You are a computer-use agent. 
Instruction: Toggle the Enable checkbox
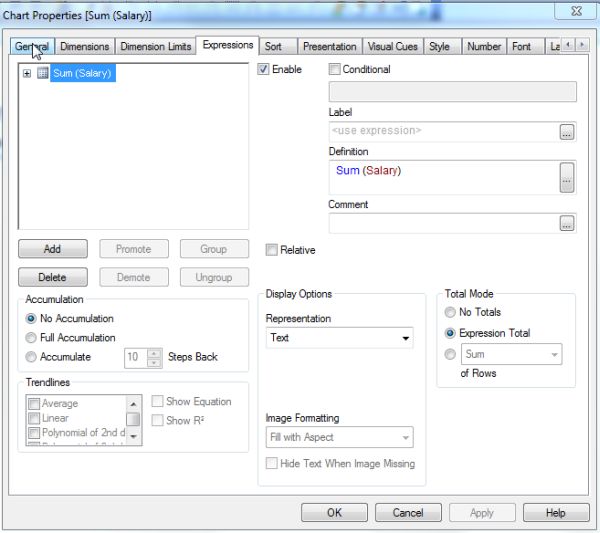click(x=263, y=69)
